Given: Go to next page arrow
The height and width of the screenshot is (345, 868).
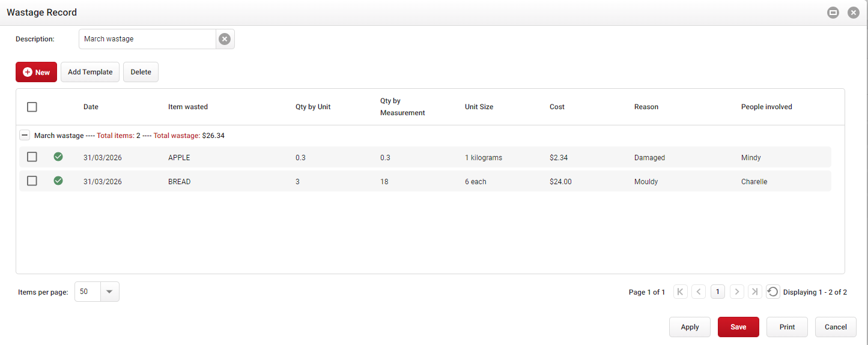Looking at the screenshot, I should pyautogui.click(x=736, y=292).
